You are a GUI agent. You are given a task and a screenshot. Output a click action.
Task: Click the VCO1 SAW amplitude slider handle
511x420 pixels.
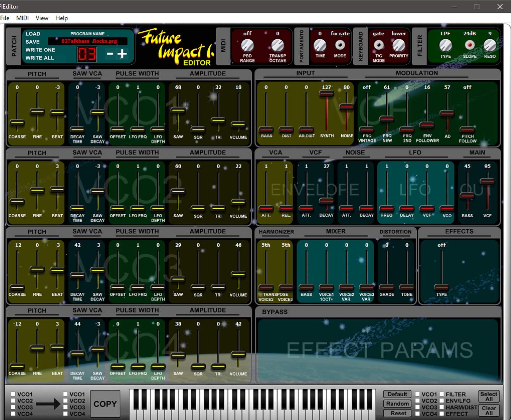tap(178, 110)
